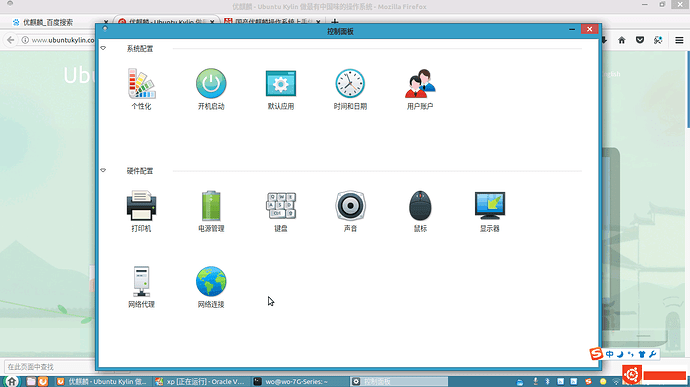Image resolution: width=690 pixels, height=387 pixels.
Task: Switch to xp Oracle VirtualBox taskbar entry
Action: [x=202, y=382]
